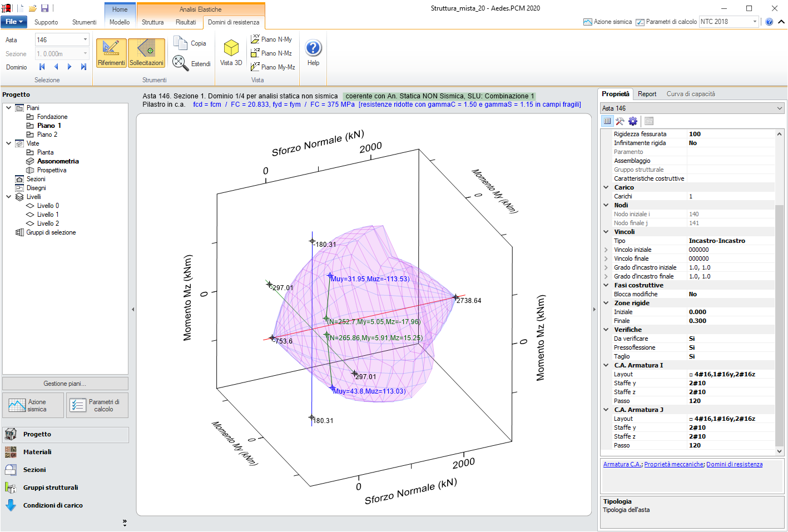Open the Report tab

tap(647, 94)
